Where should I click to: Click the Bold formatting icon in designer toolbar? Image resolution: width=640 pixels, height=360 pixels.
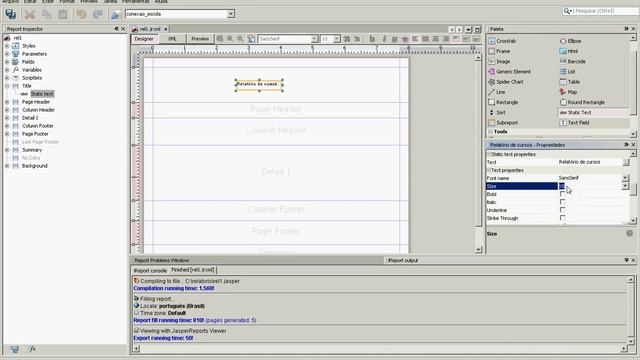[372, 39]
